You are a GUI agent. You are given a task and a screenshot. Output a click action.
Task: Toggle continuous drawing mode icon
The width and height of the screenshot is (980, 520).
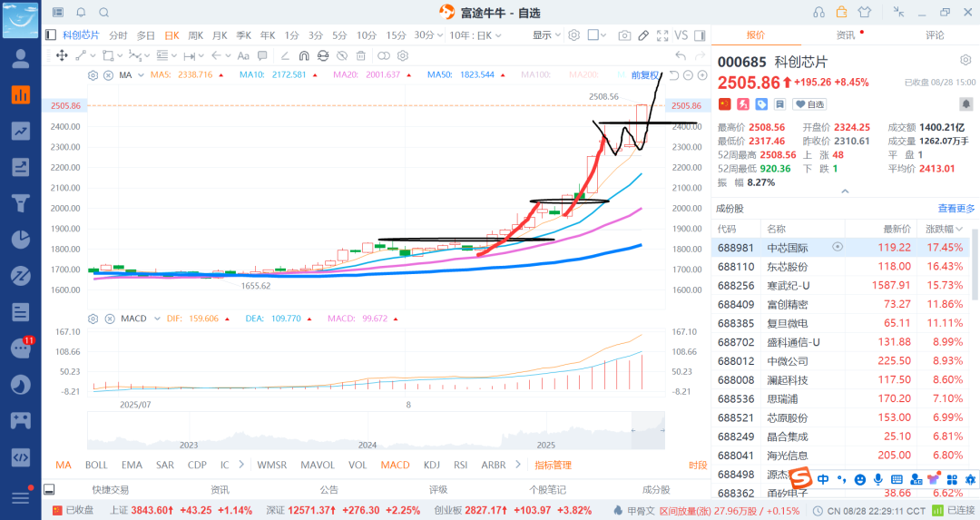[323, 55]
